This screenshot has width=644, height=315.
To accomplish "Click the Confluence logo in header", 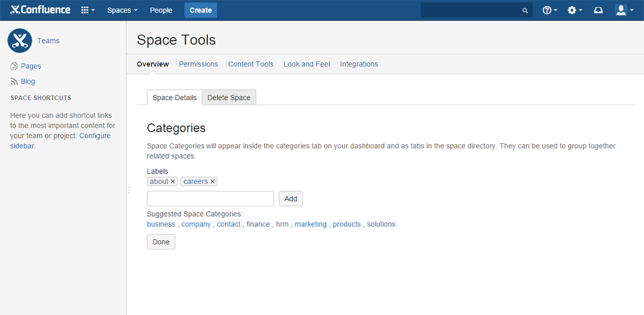I will tap(40, 10).
